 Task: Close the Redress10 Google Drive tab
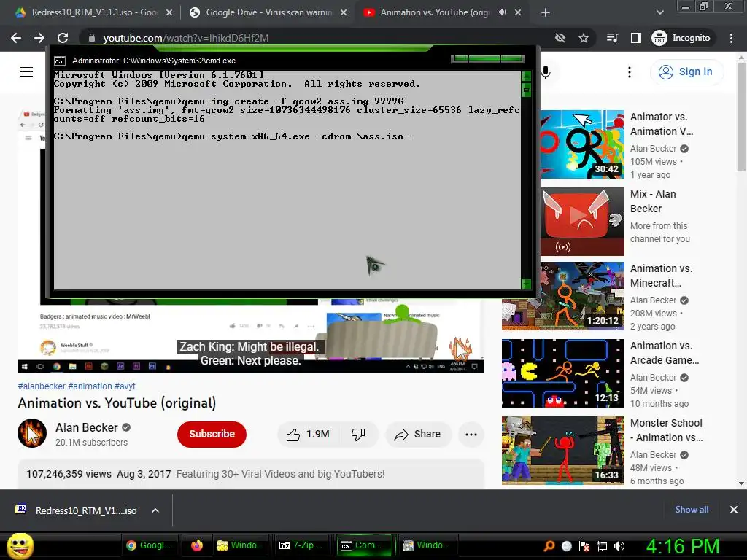[169, 13]
